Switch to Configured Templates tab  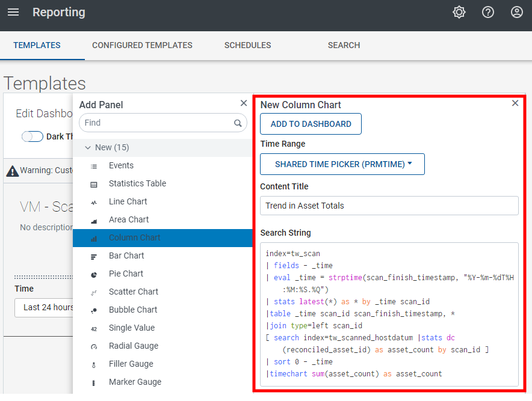tap(142, 45)
